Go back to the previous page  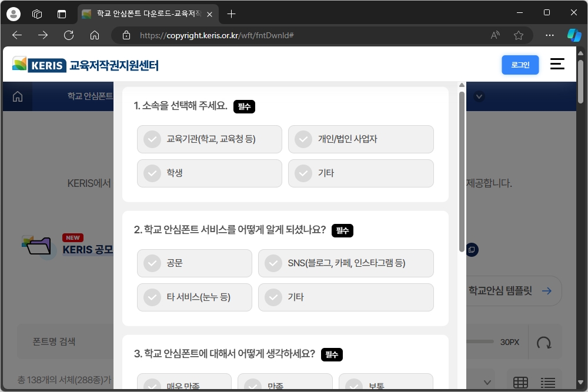(x=17, y=35)
